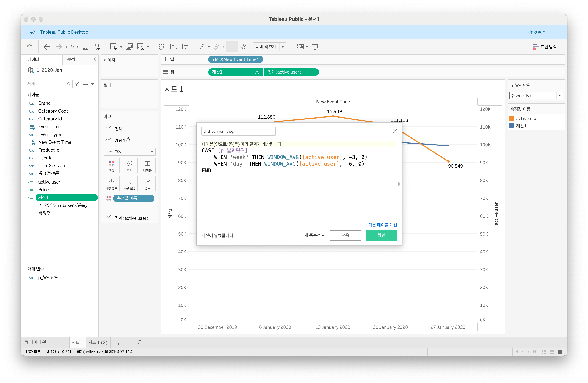
Task: Switch to the 분석 (Analysis) tab
Action: point(71,59)
